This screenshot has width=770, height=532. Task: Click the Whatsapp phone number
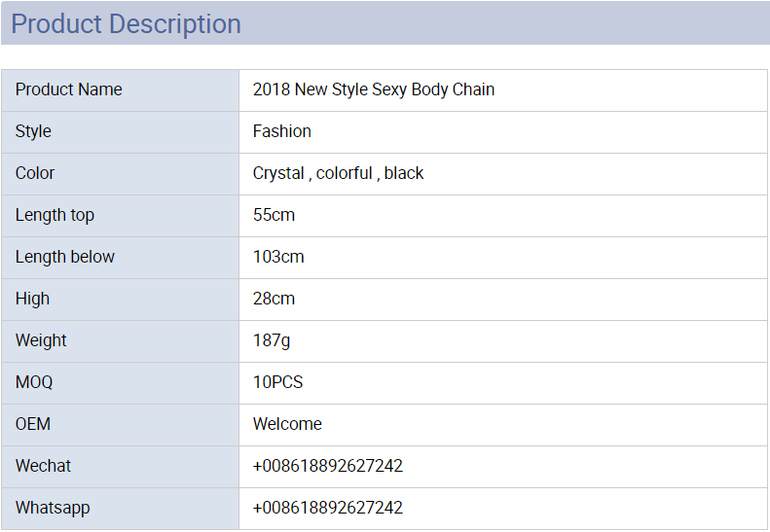point(327,508)
